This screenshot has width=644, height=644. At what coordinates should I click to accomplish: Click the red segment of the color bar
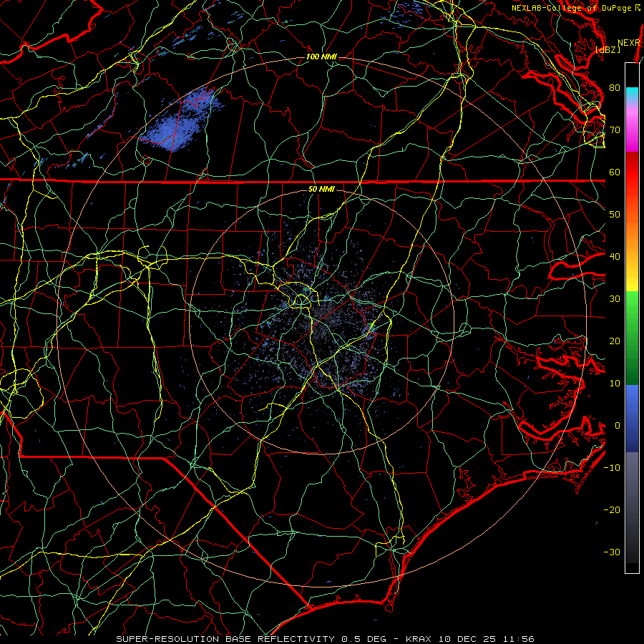click(632, 172)
